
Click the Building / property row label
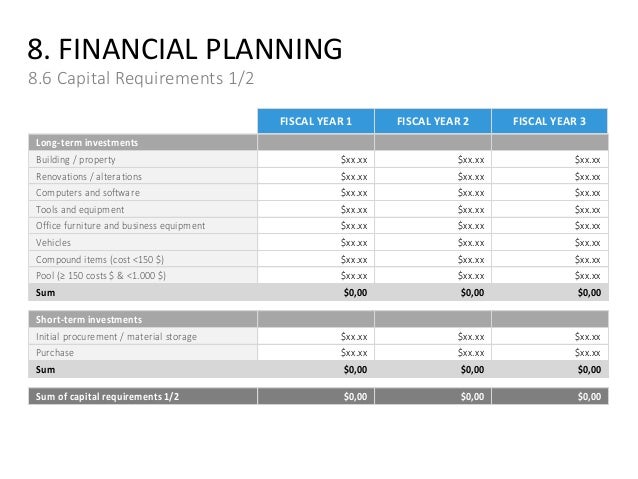(x=76, y=160)
